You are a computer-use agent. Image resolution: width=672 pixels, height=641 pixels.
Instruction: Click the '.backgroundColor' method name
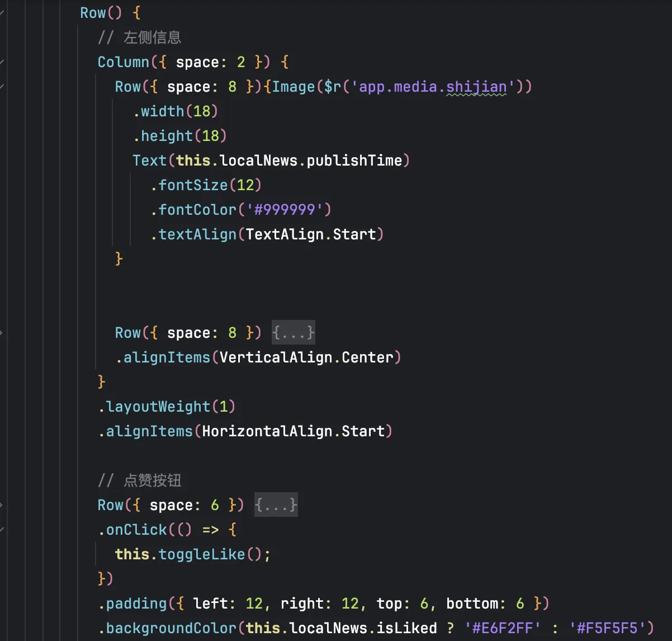tap(167, 628)
